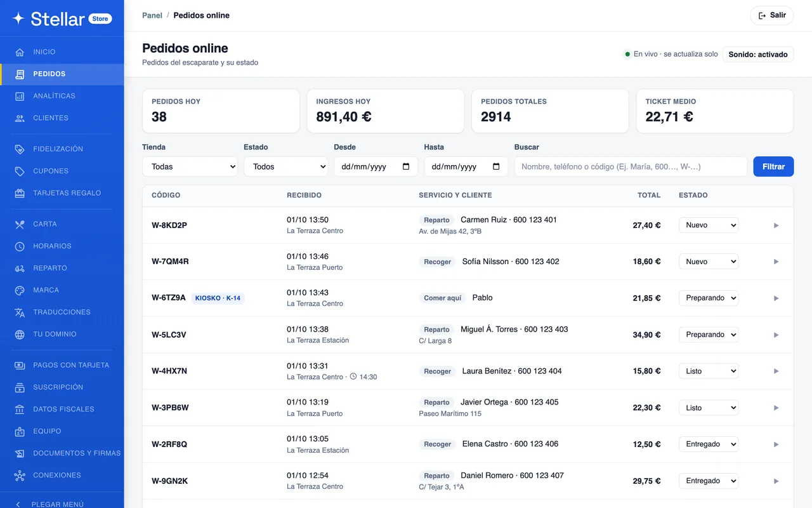
Task: Click customer name Javier Ortega
Action: tap(485, 402)
